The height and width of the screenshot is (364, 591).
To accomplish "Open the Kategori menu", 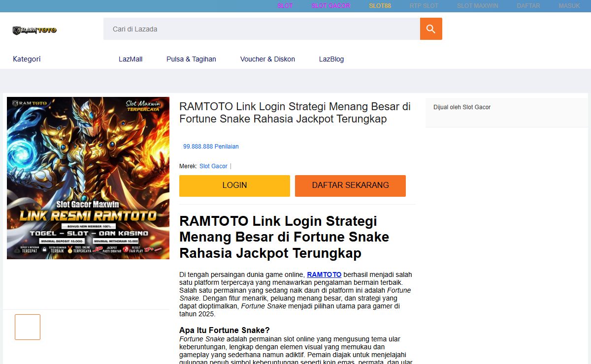I will pyautogui.click(x=27, y=59).
